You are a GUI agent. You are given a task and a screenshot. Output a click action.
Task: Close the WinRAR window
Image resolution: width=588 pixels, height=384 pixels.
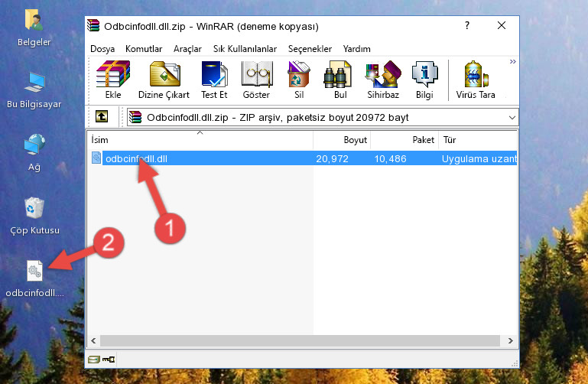pyautogui.click(x=502, y=25)
